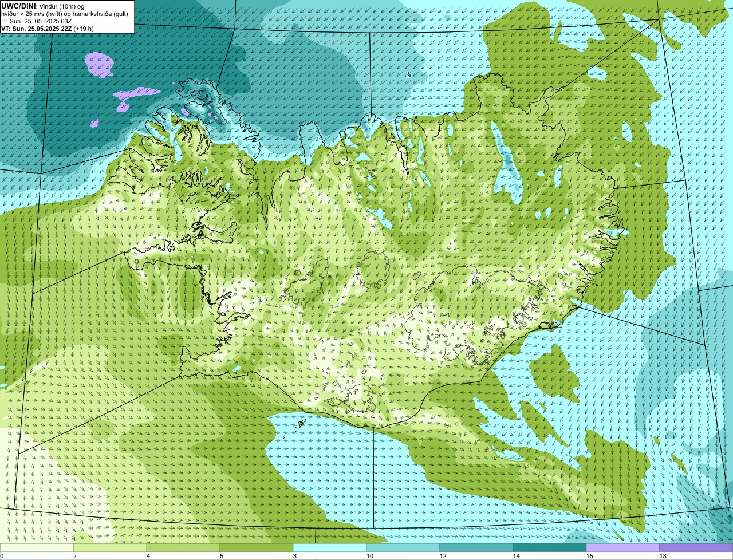Click the legend label 16
Image resolution: width=733 pixels, height=560 pixels.
point(590,556)
